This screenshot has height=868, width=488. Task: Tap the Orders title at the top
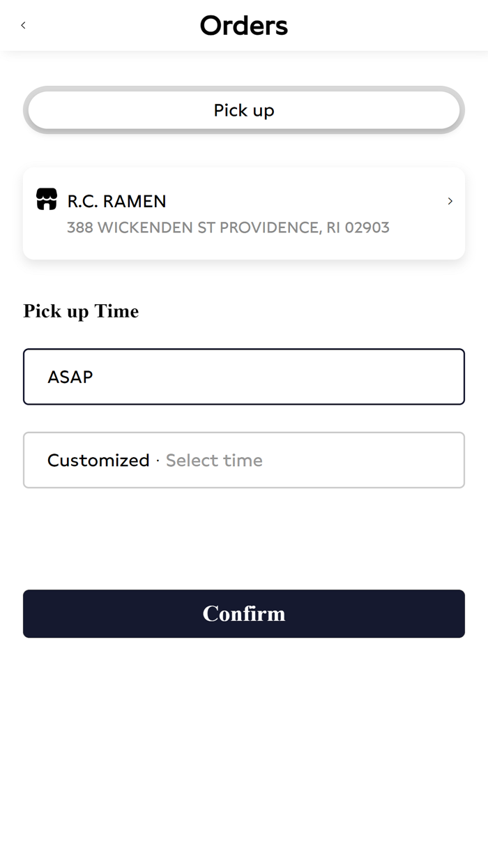click(244, 25)
